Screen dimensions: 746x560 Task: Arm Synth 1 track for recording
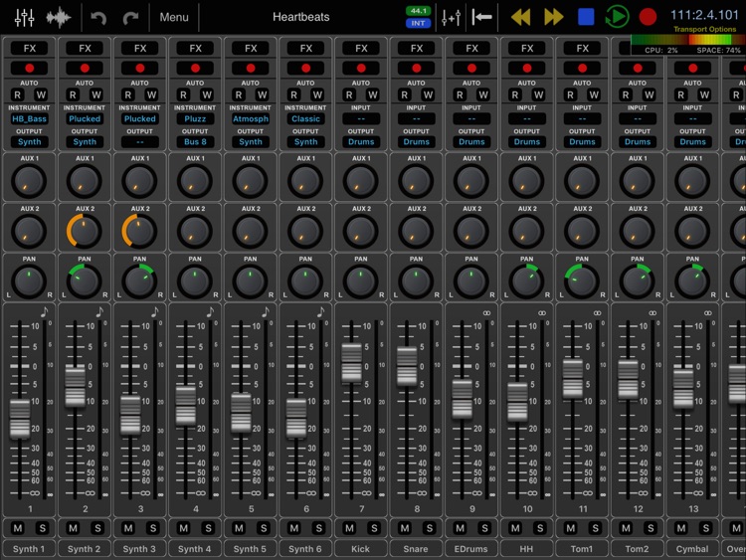pyautogui.click(x=30, y=68)
